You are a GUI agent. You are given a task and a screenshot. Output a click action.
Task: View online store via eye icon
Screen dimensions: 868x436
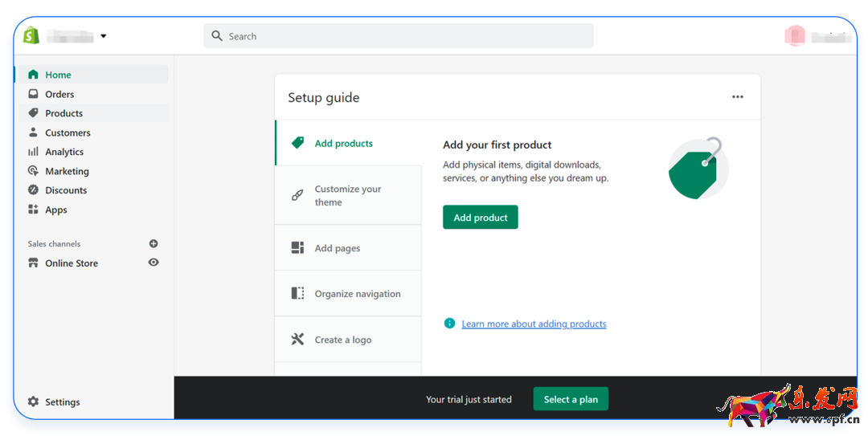click(154, 263)
